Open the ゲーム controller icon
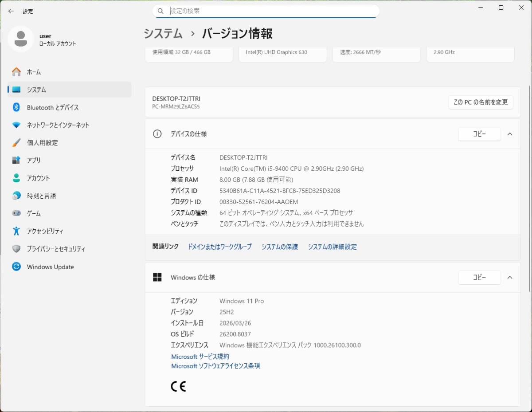The height and width of the screenshot is (412, 532). [x=16, y=213]
